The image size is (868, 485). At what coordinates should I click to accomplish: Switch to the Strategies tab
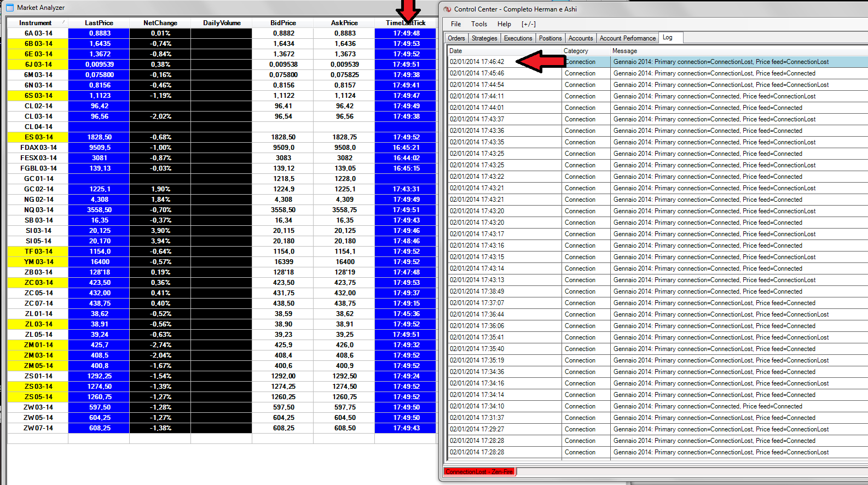[484, 38]
